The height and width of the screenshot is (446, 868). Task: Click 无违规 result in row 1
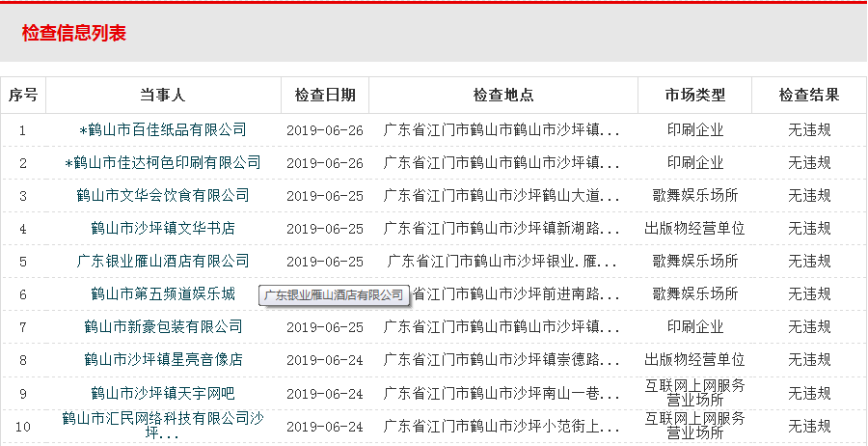(x=809, y=129)
